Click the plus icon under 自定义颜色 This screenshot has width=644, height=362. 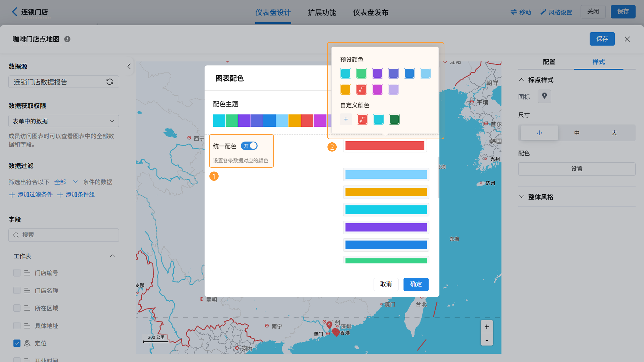click(346, 119)
